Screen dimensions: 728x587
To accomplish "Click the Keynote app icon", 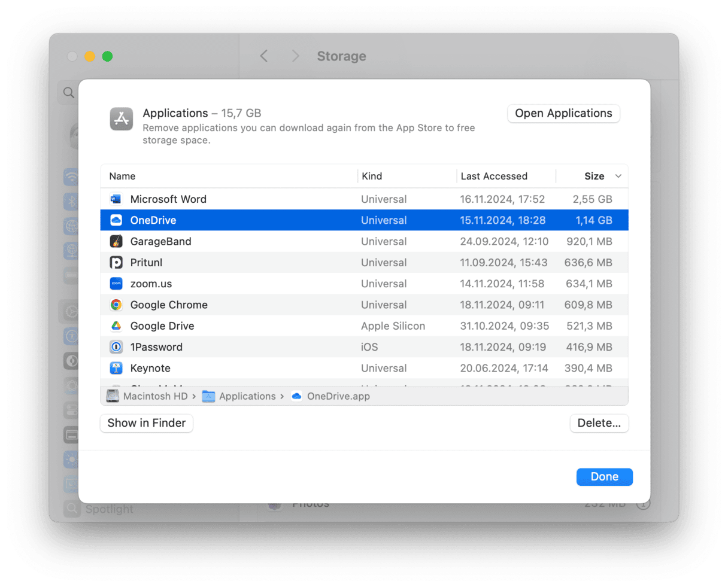I will coord(116,369).
